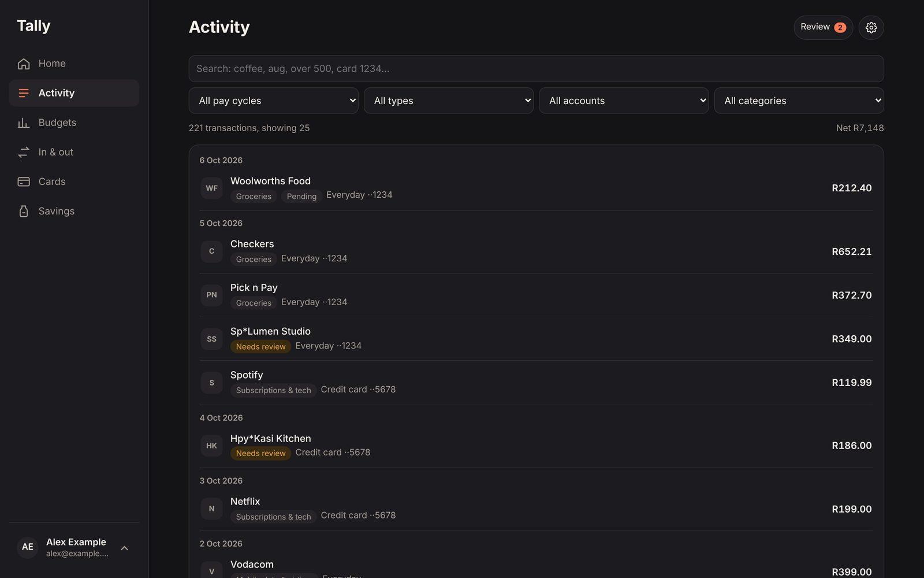Click the Cards credit card icon
924x578 pixels.
(24, 181)
